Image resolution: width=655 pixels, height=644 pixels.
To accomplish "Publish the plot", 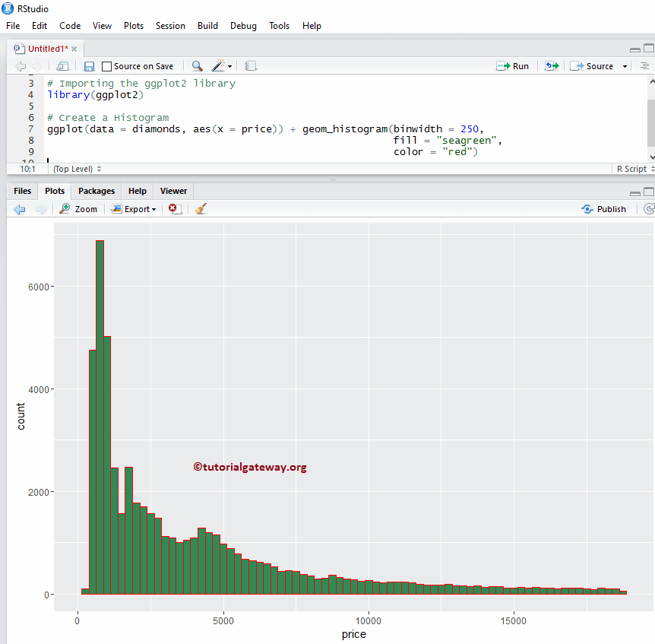I will (603, 208).
